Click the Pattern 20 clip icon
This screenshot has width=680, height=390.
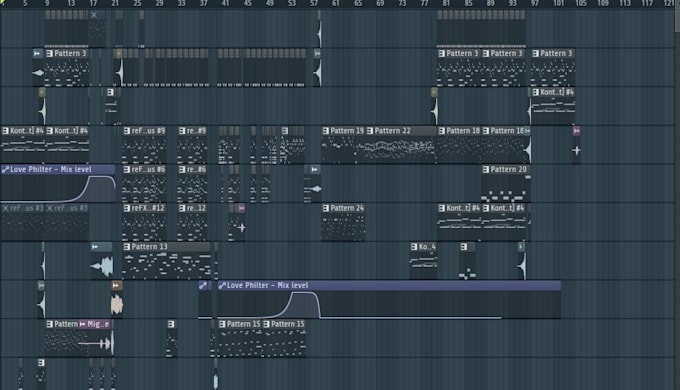coord(486,169)
